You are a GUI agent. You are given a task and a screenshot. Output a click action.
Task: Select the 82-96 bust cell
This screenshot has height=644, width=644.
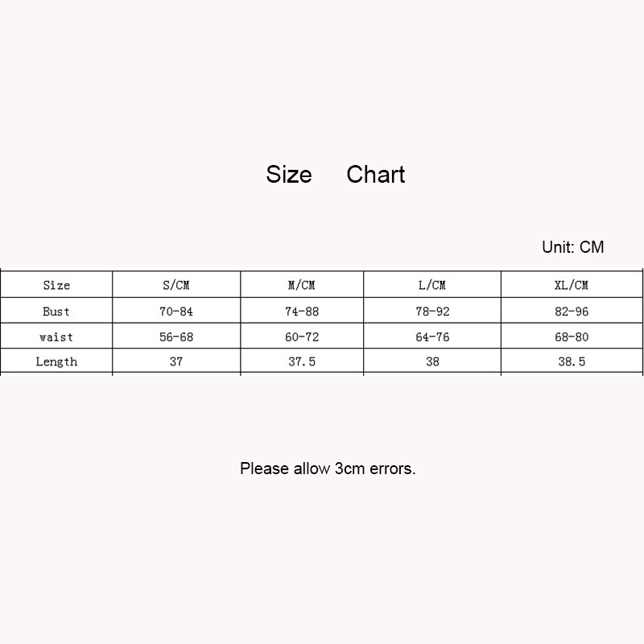click(x=572, y=312)
